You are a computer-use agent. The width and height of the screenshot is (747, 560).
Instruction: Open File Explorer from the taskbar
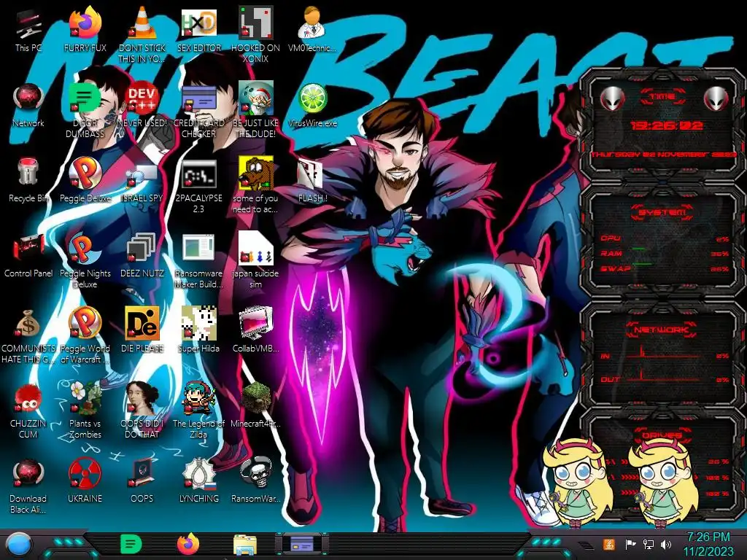point(245,545)
